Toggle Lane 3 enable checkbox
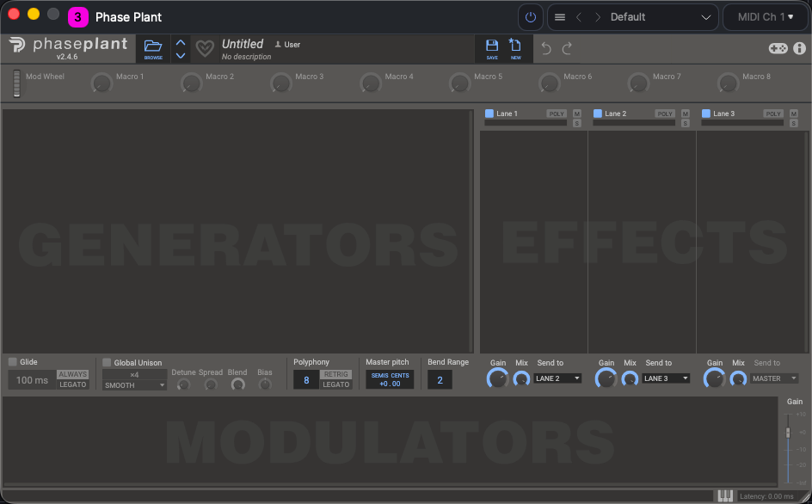The width and height of the screenshot is (812, 504). [x=705, y=114]
